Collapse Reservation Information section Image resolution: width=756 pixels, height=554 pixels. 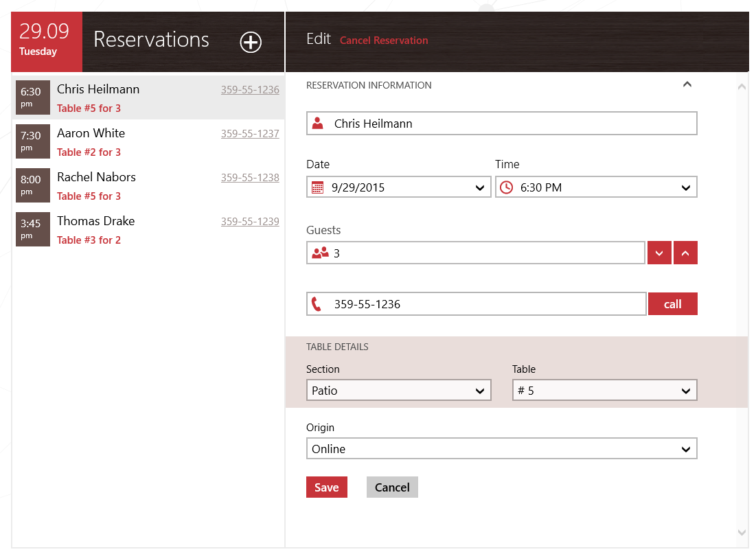(x=687, y=84)
